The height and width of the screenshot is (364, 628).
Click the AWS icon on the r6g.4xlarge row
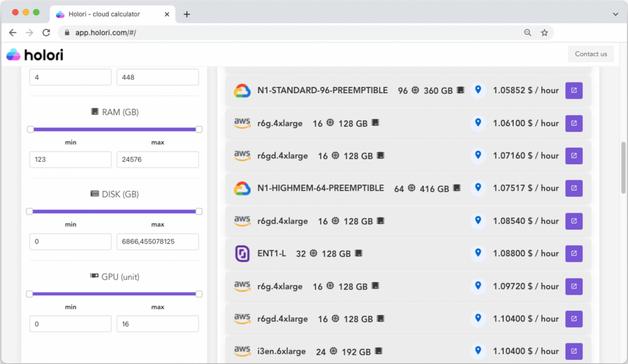click(242, 123)
